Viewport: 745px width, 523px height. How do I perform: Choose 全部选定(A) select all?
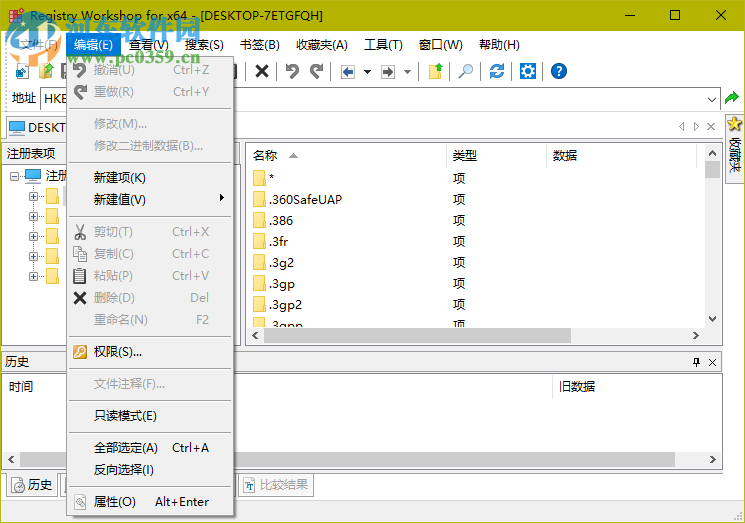click(150, 448)
